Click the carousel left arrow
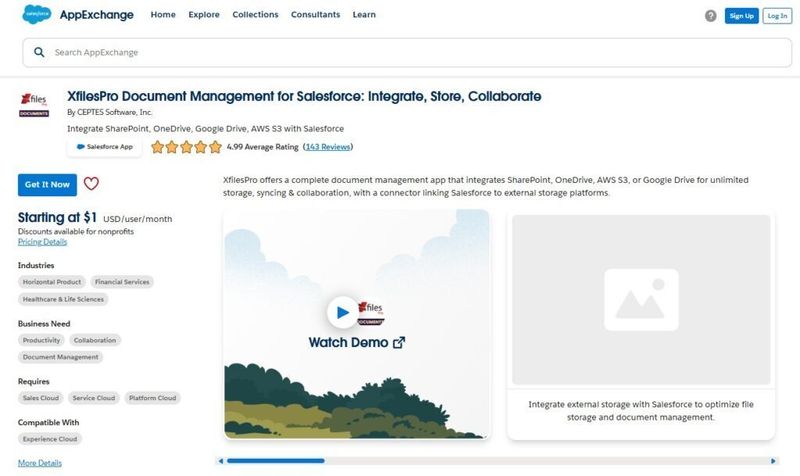This screenshot has height=476, width=800. point(220,461)
